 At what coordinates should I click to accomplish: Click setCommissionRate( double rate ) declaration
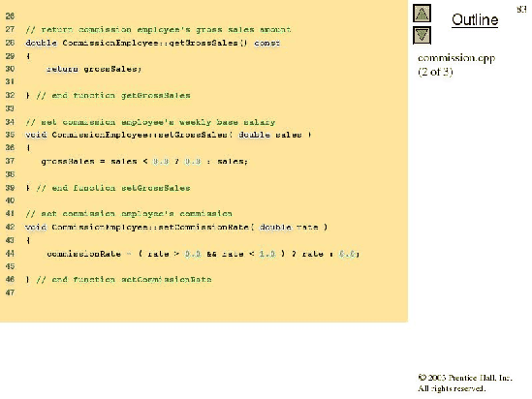(x=176, y=228)
